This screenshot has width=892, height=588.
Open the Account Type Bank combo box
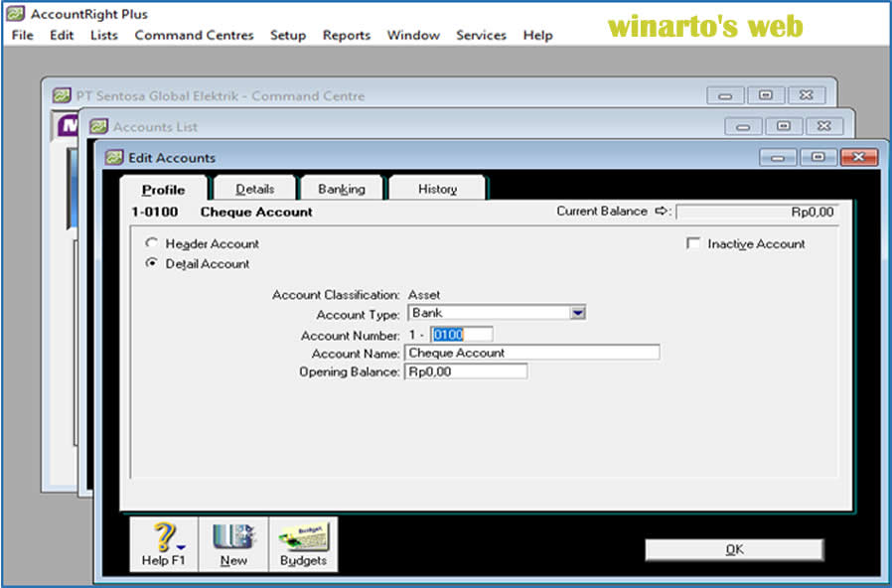point(497,313)
